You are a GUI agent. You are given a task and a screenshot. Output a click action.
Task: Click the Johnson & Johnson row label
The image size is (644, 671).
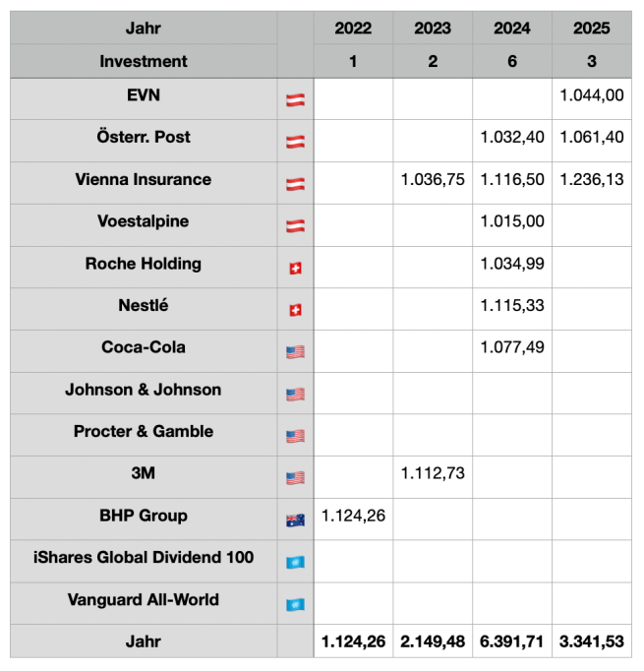(143, 390)
